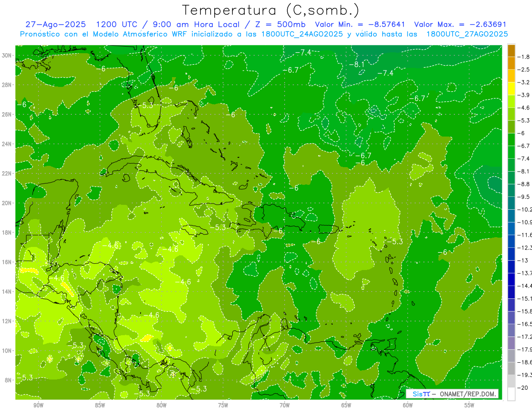The image size is (532, 411).
Task: Click the colorbar label "-2.5"
Action: point(524,70)
